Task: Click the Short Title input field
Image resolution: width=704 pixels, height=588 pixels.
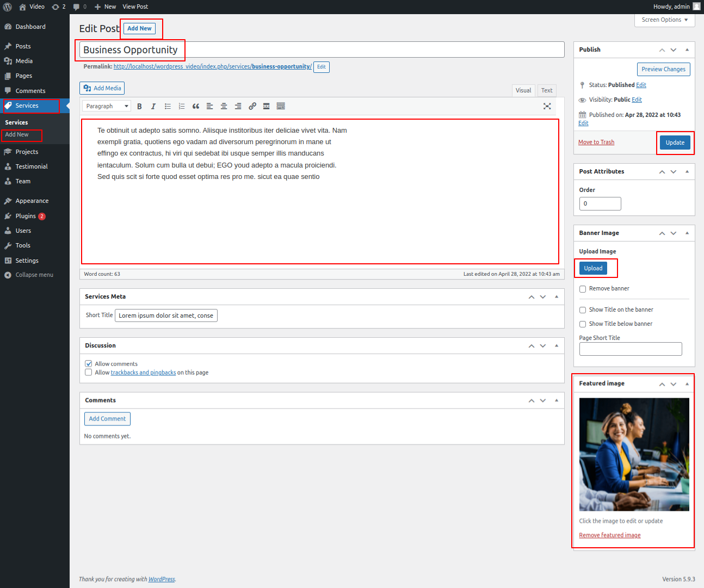Action: (x=166, y=315)
